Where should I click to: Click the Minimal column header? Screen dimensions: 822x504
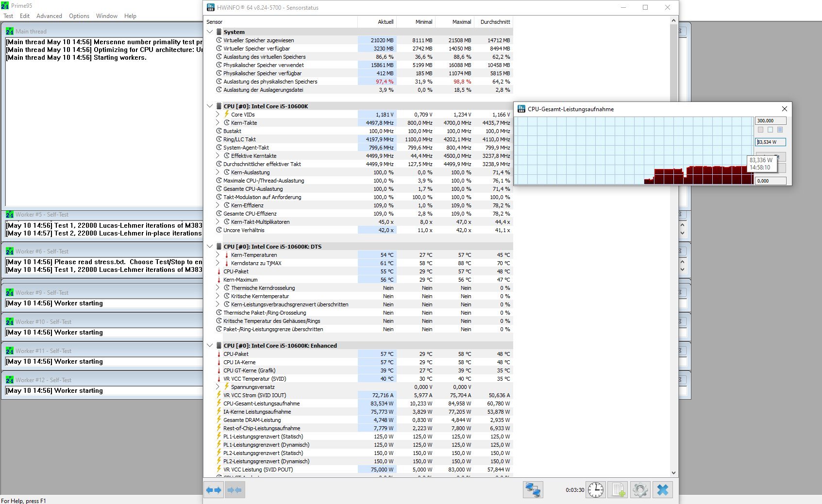(416, 22)
